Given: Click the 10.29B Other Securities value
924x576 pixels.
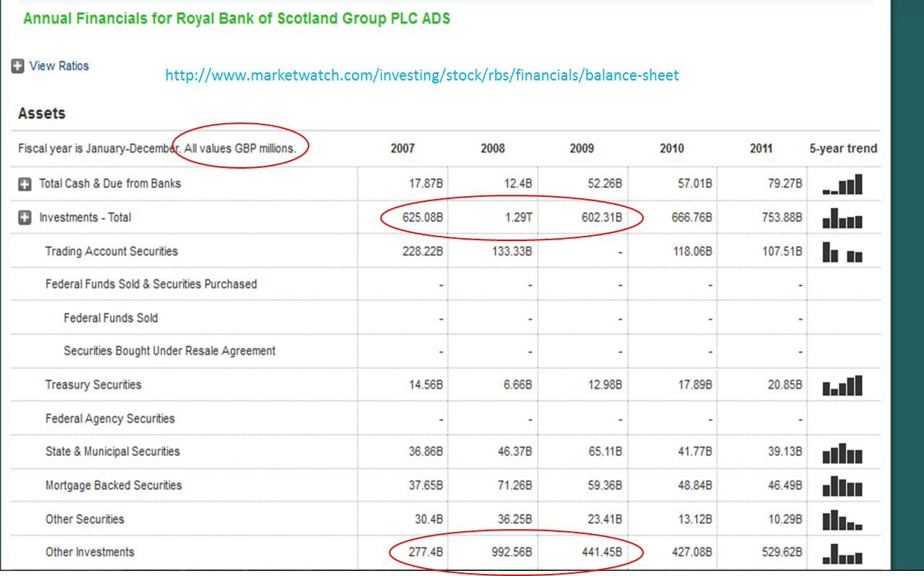Looking at the screenshot, I should coord(784,520).
